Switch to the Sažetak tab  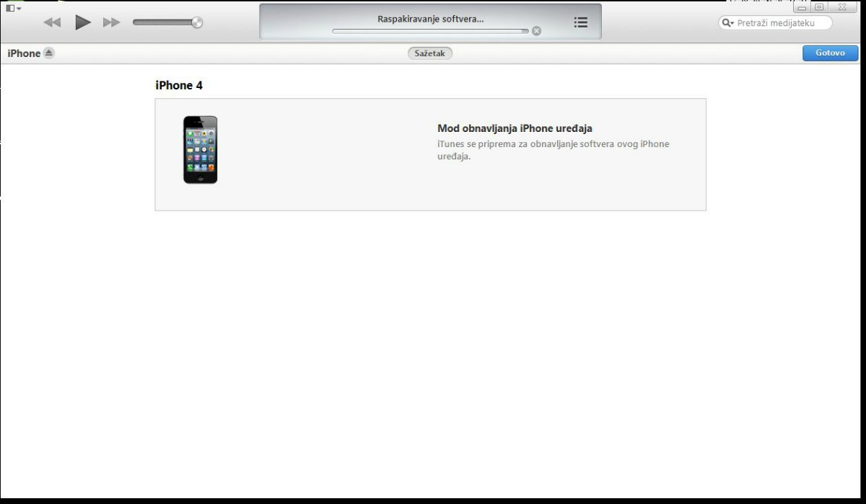click(x=430, y=53)
